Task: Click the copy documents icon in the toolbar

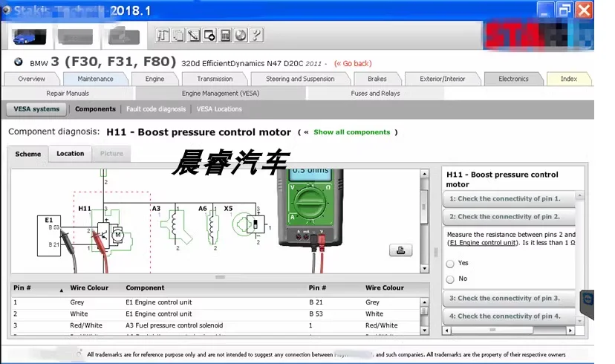Action: point(178,35)
